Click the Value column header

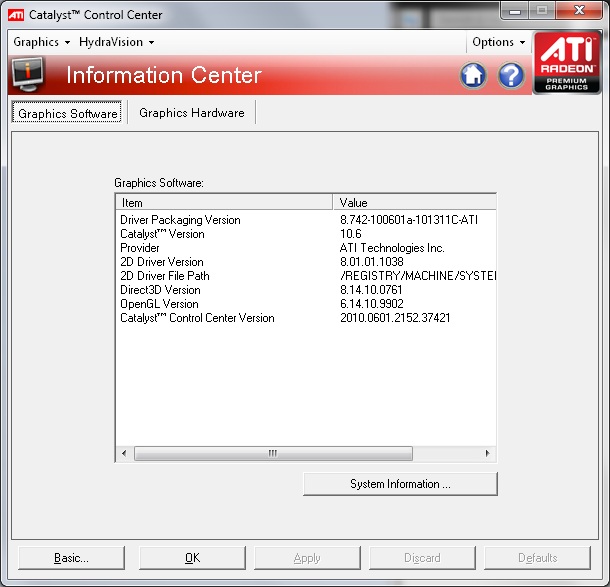click(x=415, y=203)
